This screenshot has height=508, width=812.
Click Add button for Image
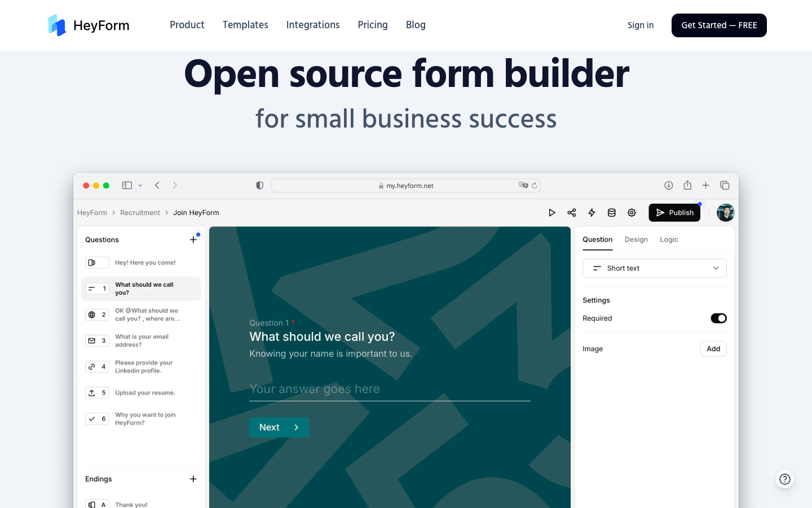point(713,349)
